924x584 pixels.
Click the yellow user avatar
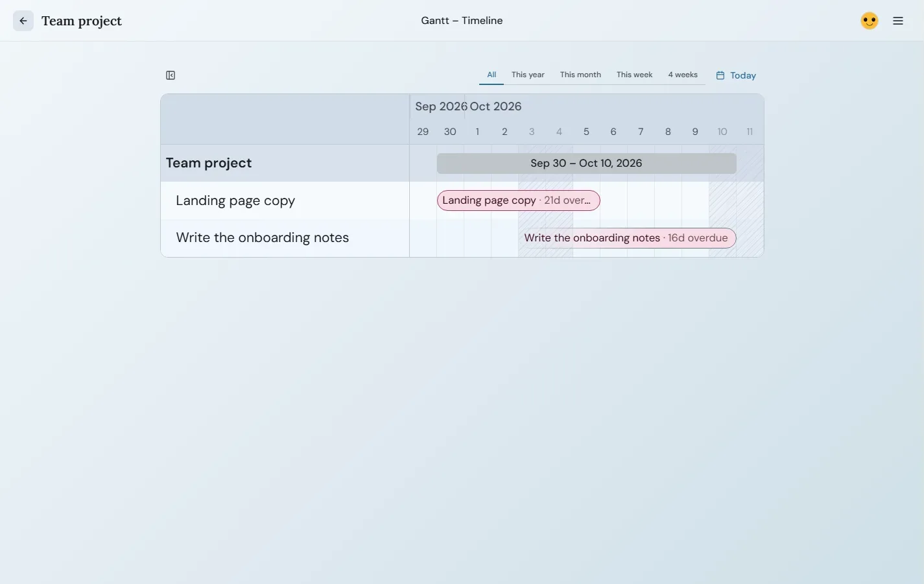pyautogui.click(x=870, y=21)
